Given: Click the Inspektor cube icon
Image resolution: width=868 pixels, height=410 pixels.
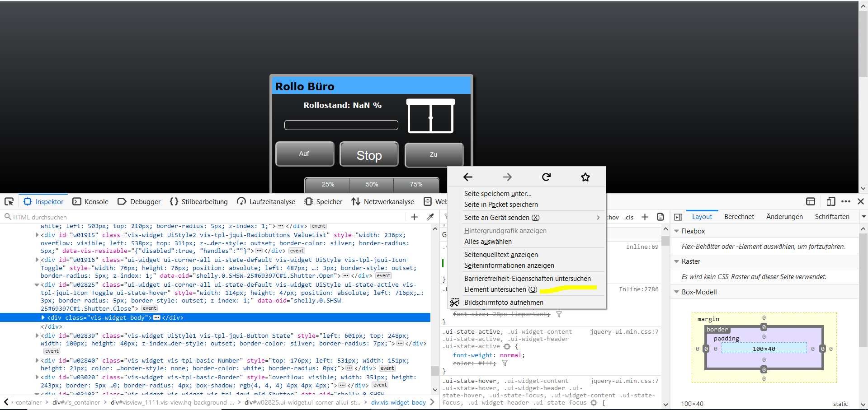Looking at the screenshot, I should (x=28, y=201).
